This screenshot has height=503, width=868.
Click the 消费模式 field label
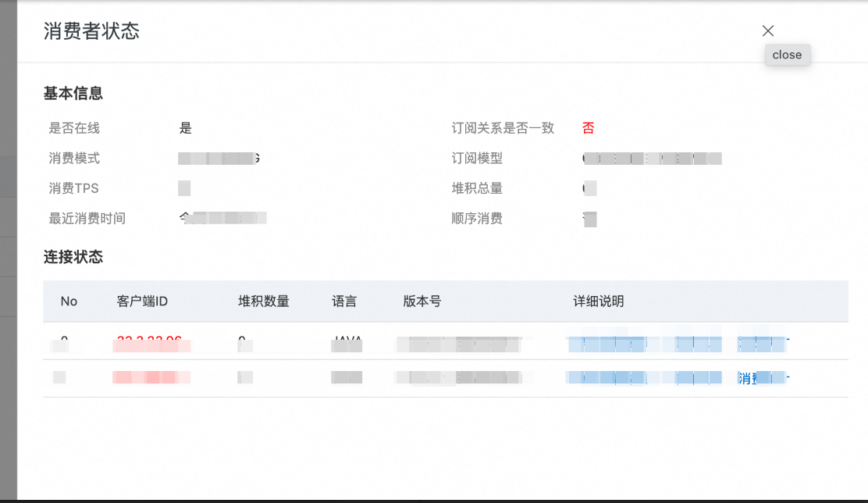[x=74, y=159]
